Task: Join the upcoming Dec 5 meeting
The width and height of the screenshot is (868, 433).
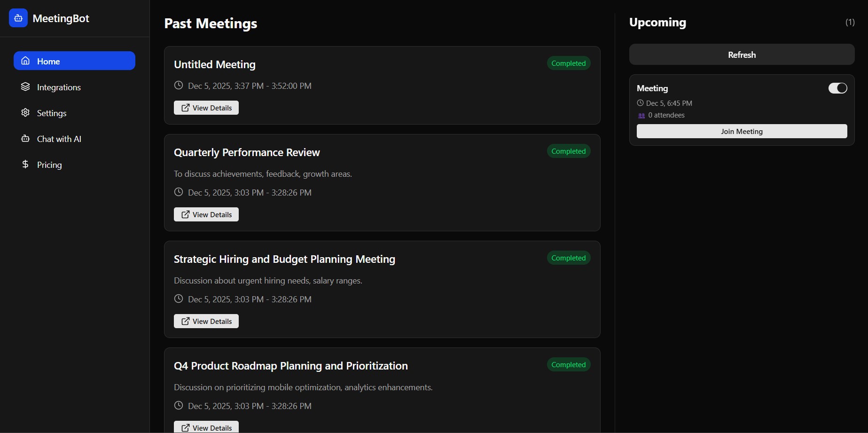Action: [x=742, y=132]
